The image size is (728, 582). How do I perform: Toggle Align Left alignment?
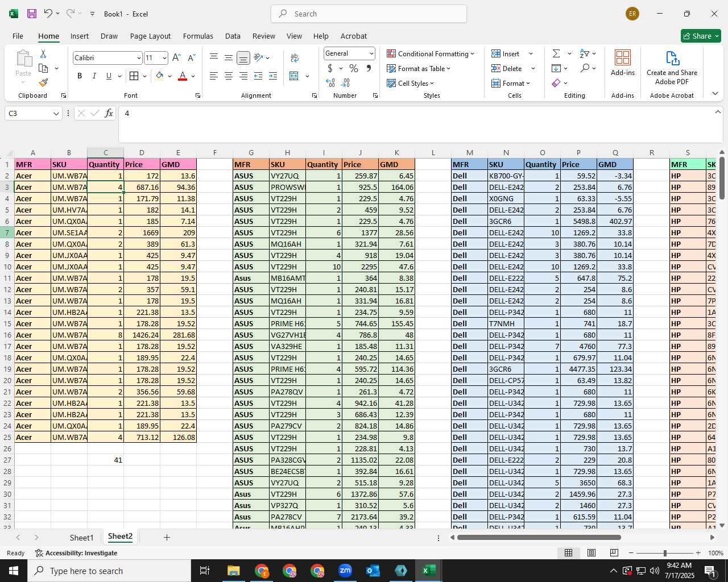214,76
